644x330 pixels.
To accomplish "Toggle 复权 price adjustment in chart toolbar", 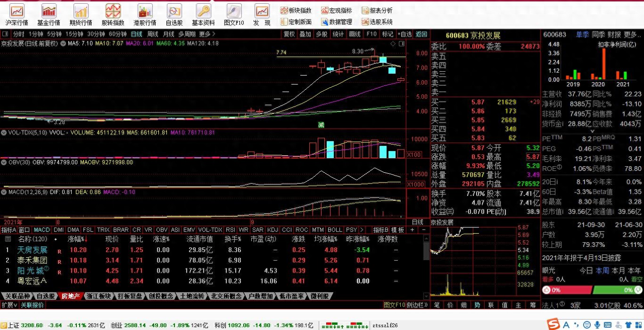I will [x=289, y=34].
